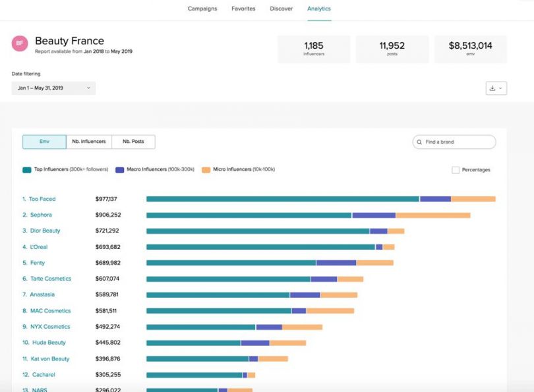Click Tarte Cosmetics' $607,074 EMV value

click(107, 278)
